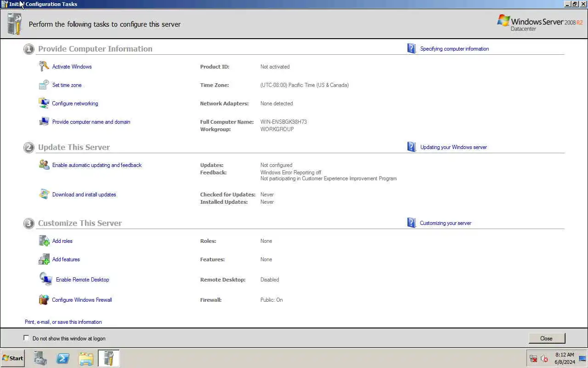Open Enable automatic updating and feedback link
This screenshot has width=588, height=368.
click(x=97, y=165)
